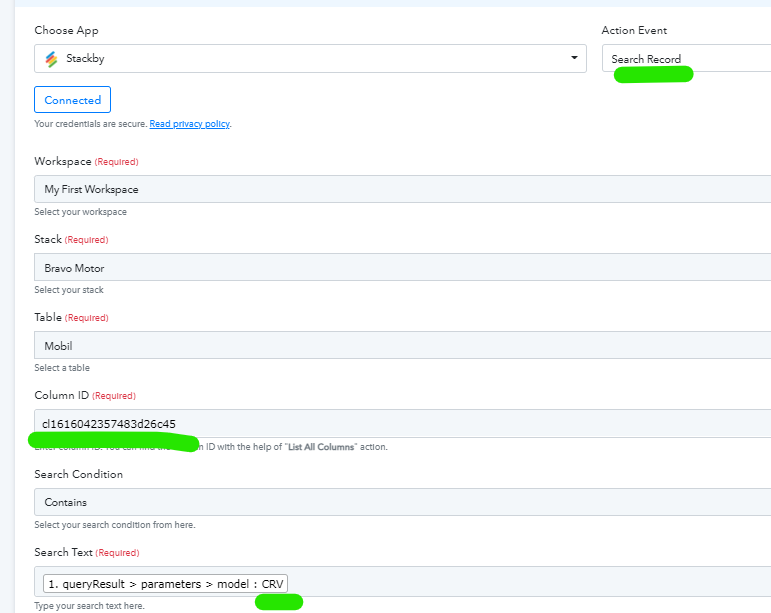The height and width of the screenshot is (613, 771).
Task: Click the 'Stack' field label
Action: point(48,239)
